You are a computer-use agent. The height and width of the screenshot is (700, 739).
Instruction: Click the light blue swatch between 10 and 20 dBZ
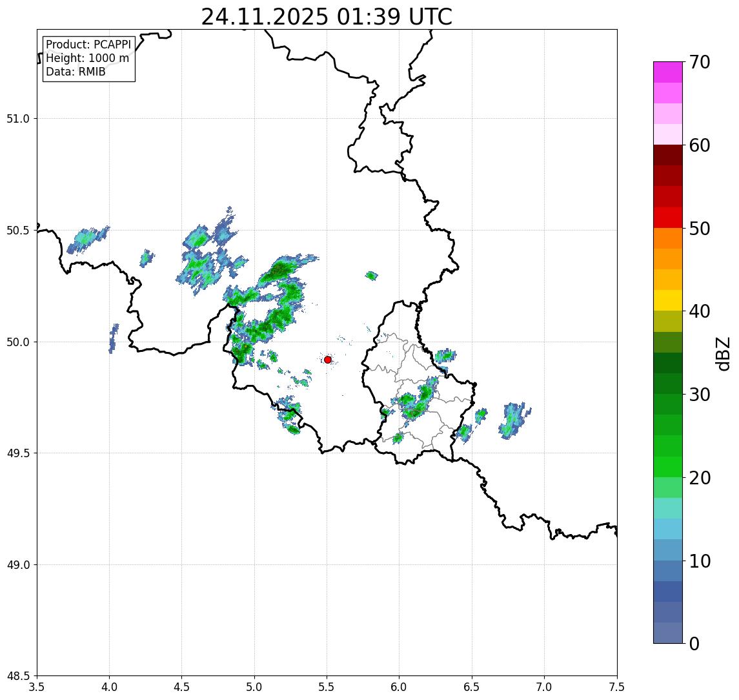pos(668,530)
